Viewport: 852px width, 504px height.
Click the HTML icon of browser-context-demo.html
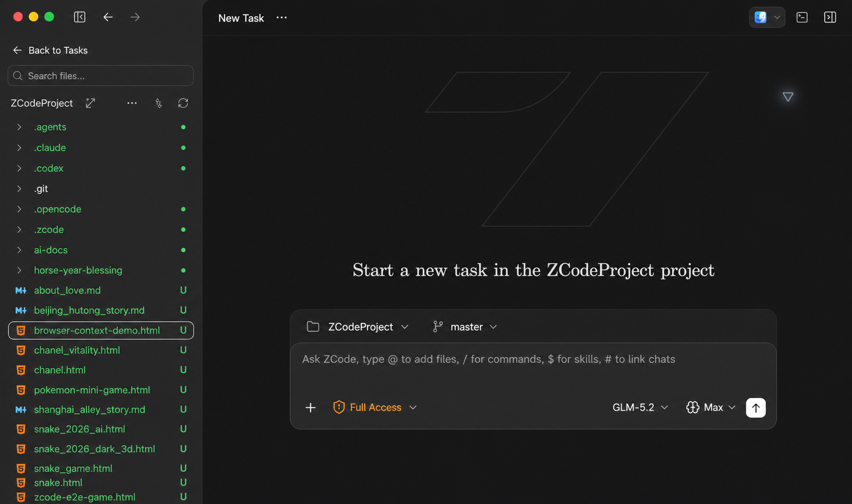click(x=21, y=330)
